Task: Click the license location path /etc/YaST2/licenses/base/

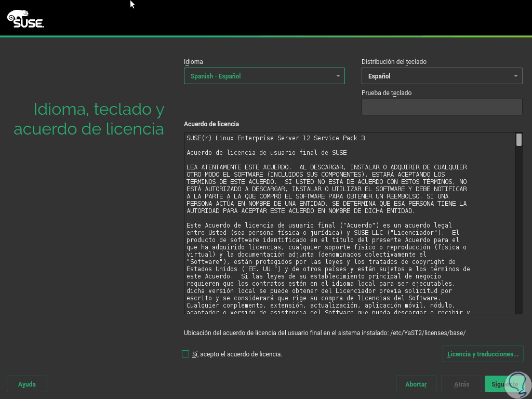Action: [x=428, y=333]
